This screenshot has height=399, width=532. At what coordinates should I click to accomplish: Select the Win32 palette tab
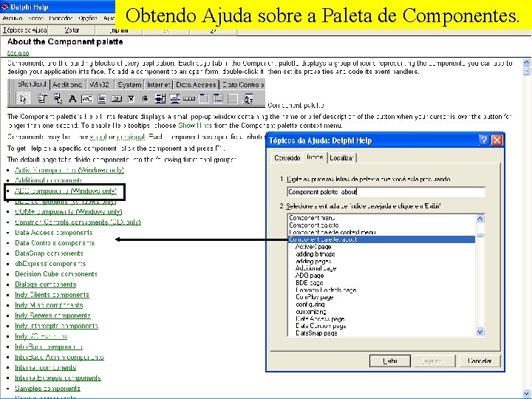point(100,85)
